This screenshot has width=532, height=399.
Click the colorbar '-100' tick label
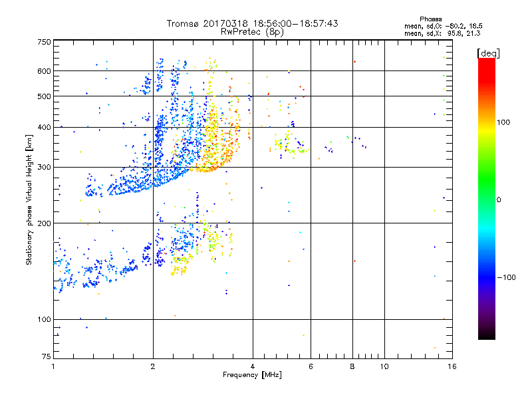tap(507, 277)
